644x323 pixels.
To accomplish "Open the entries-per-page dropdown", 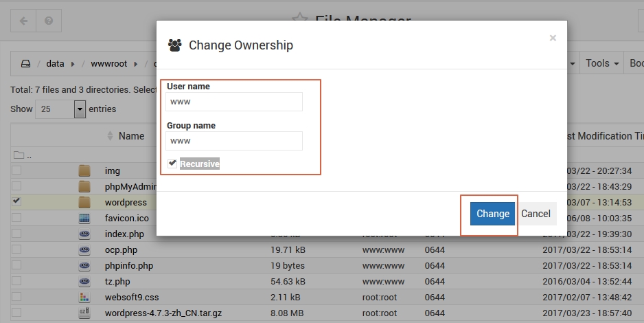I will (80, 109).
